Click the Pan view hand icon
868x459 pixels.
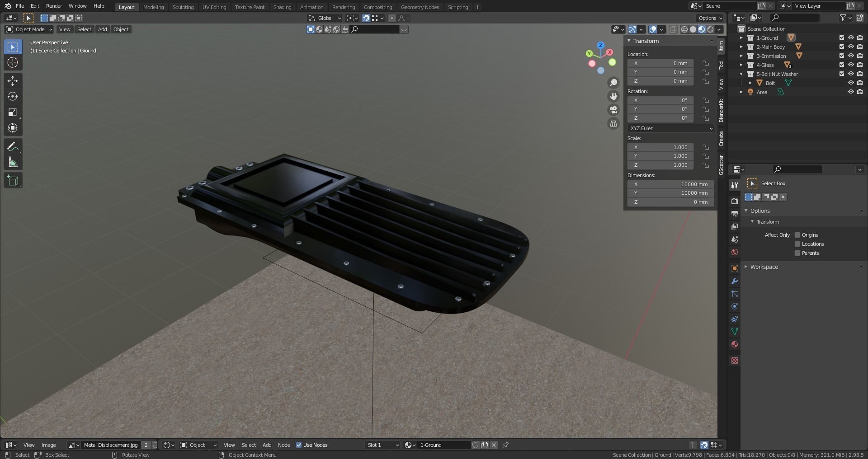click(613, 96)
